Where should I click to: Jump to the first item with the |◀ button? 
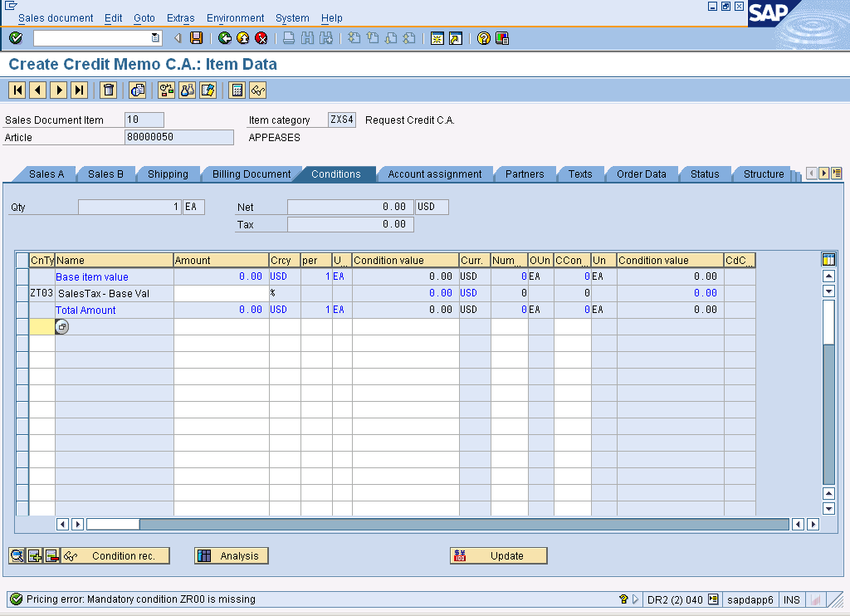17,90
